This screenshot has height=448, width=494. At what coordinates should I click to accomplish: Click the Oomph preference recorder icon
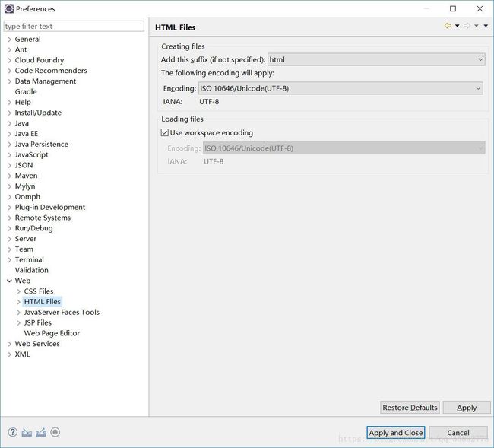pyautogui.click(x=55, y=432)
